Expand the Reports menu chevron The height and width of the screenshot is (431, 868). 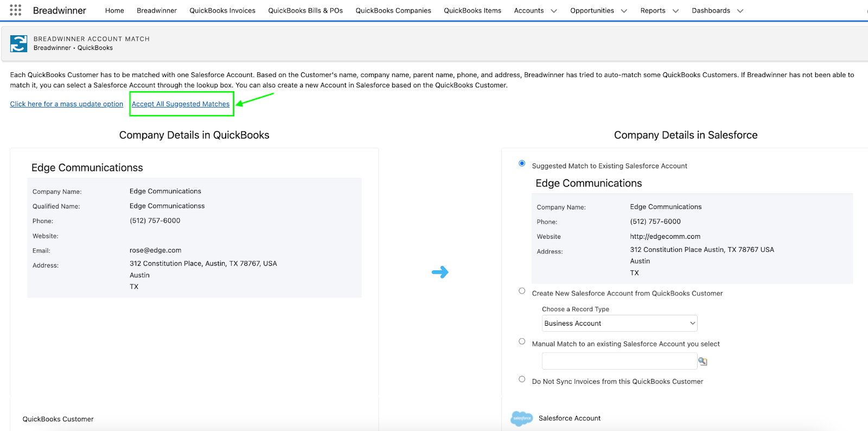click(x=675, y=11)
